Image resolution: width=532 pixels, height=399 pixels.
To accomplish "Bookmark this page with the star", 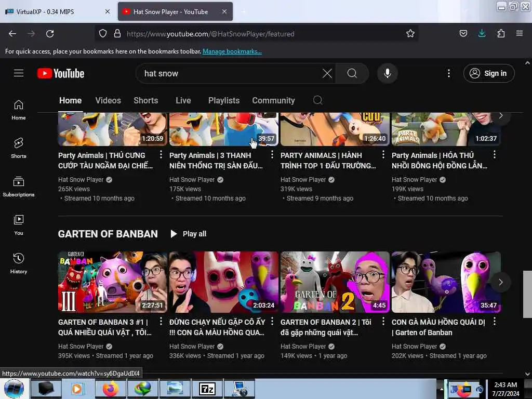I will (410, 34).
